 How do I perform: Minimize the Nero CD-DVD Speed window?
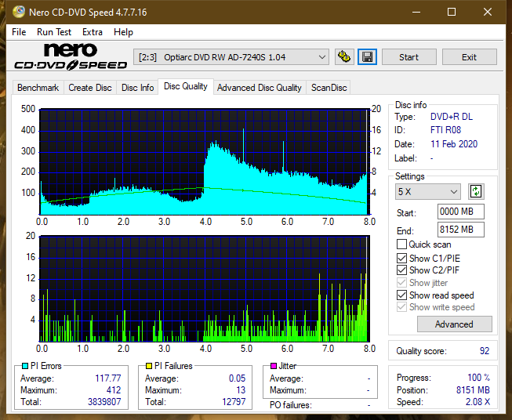point(416,12)
